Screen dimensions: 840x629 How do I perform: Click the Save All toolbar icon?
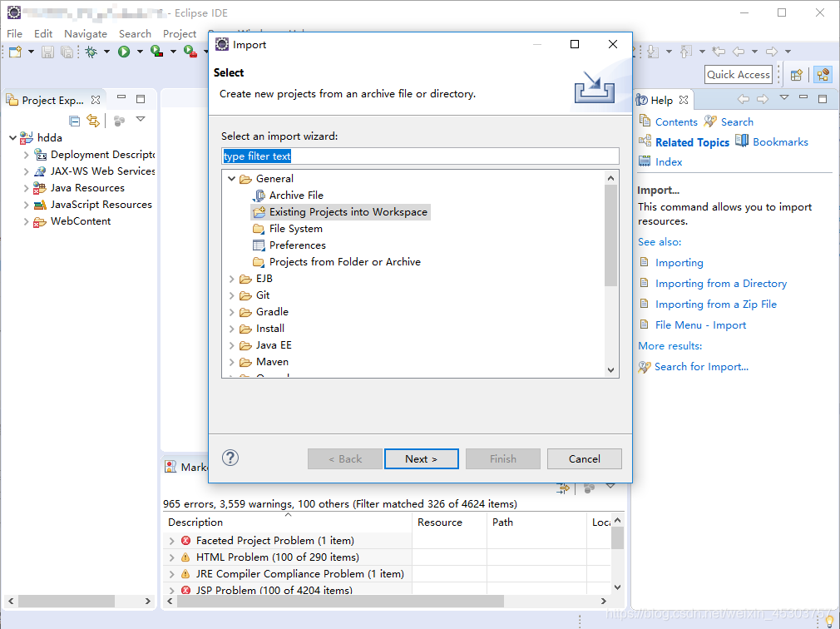pos(67,52)
